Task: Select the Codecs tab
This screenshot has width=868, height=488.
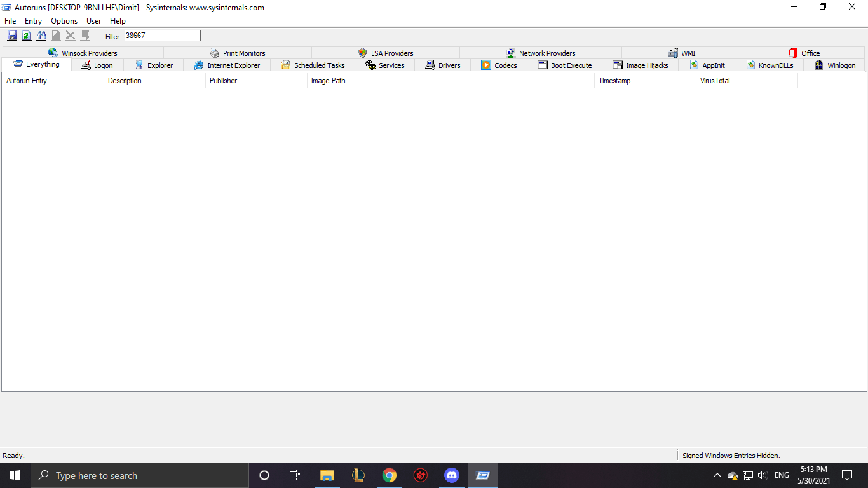Action: [x=499, y=65]
